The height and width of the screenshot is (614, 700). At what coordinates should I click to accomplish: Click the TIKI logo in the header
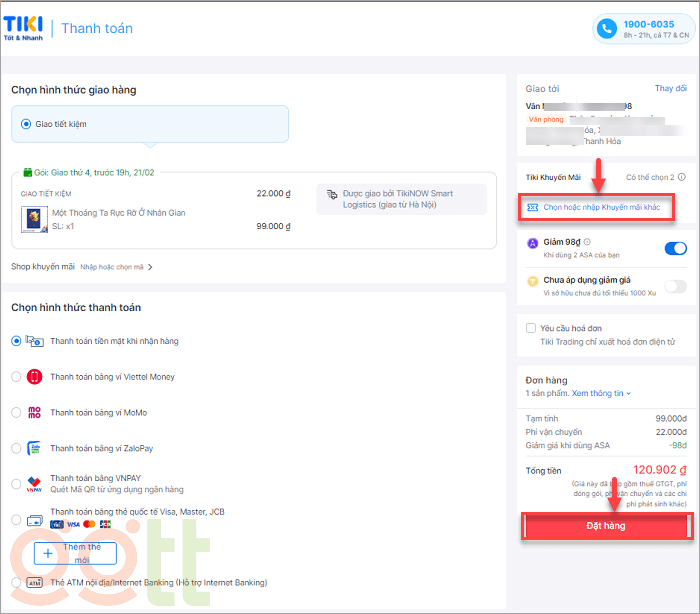(x=23, y=28)
